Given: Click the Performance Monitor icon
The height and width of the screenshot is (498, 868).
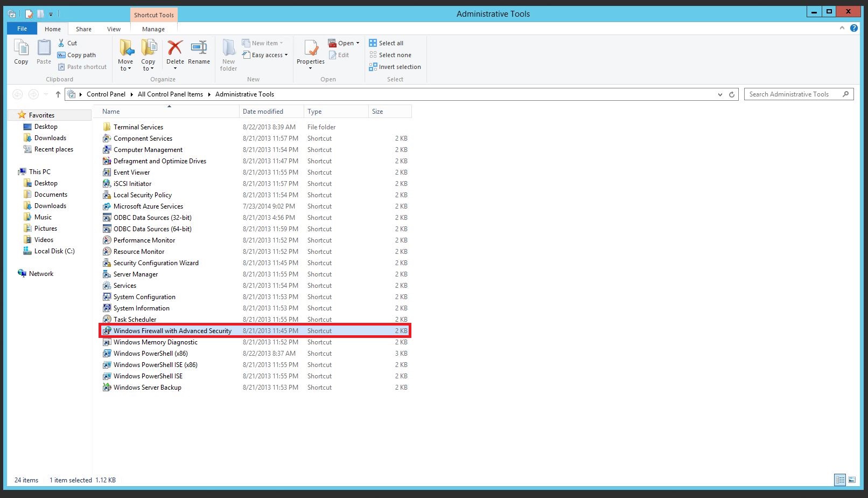Looking at the screenshot, I should tap(107, 240).
